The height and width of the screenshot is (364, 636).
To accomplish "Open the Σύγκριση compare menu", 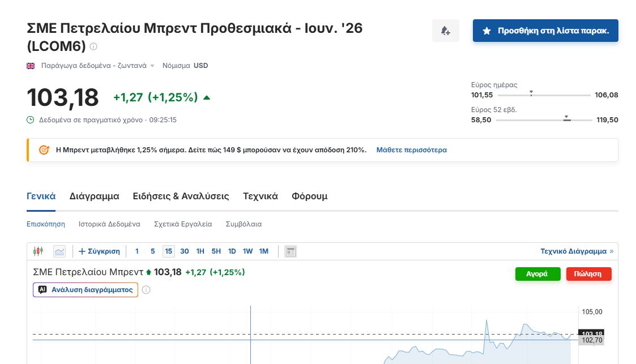I will coord(99,251).
